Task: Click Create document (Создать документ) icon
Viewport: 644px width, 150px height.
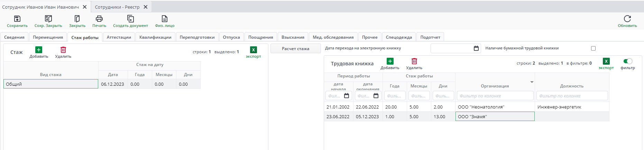Action: 130,19
